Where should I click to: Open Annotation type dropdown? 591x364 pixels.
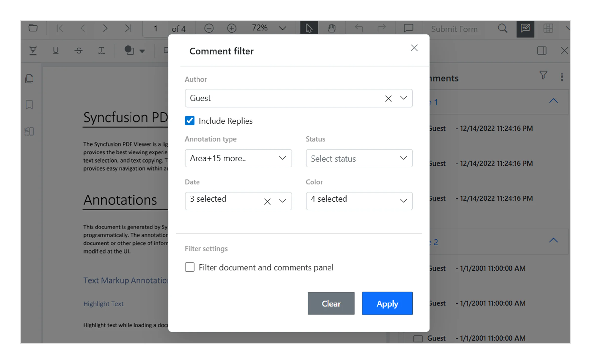[238, 158]
